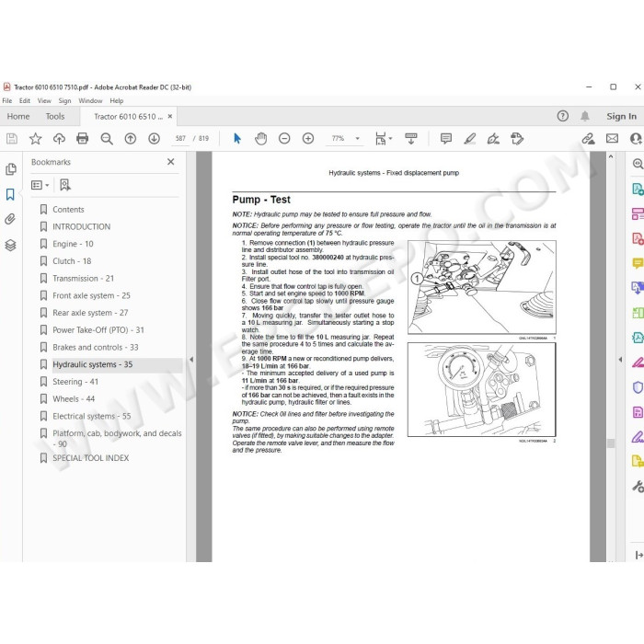Select the highlight text pen

pyautogui.click(x=469, y=139)
